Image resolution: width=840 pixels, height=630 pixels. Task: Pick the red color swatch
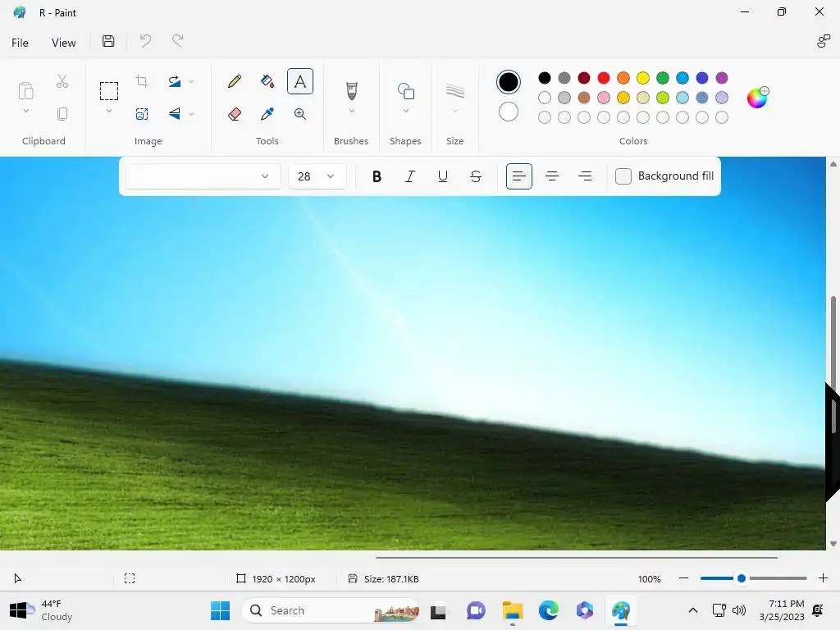click(x=604, y=78)
